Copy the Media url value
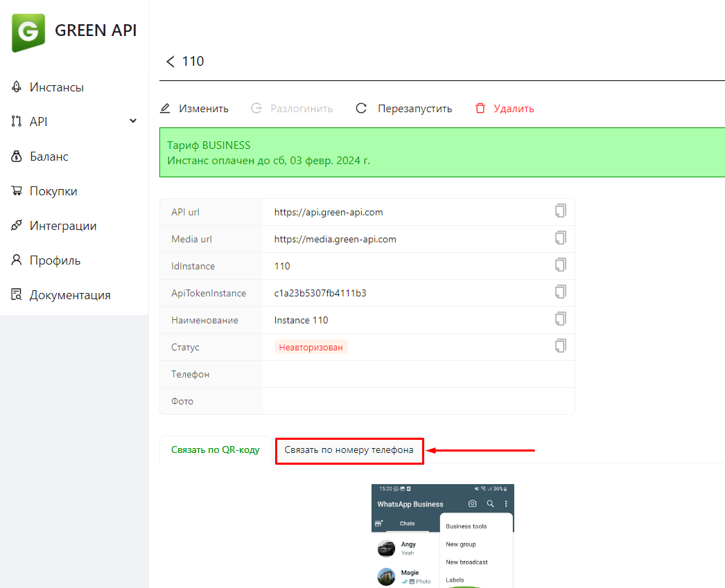 (x=560, y=238)
